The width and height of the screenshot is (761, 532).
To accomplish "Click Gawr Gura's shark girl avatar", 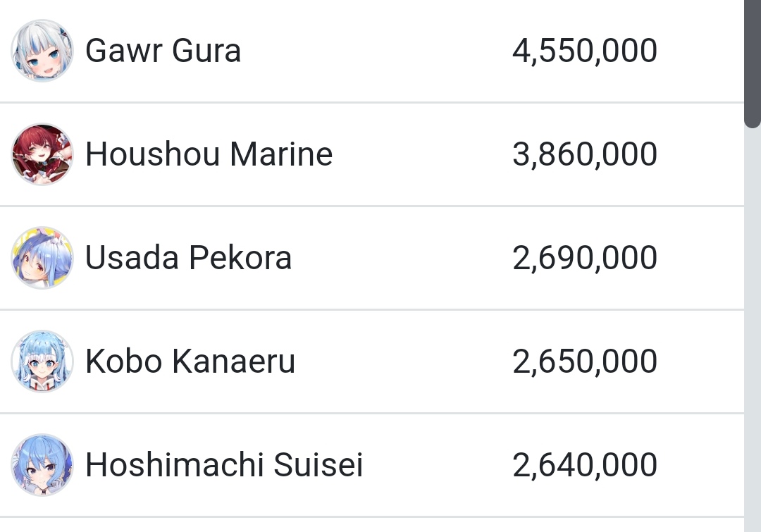I will [42, 51].
